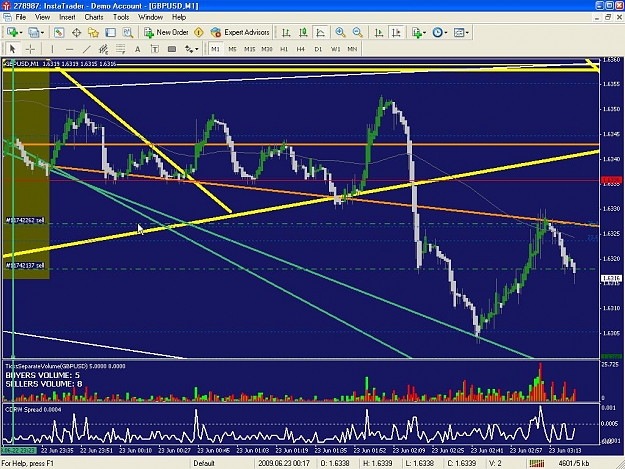Image resolution: width=625 pixels, height=469 pixels.
Task: Select the Crosshair tool
Action: point(30,49)
